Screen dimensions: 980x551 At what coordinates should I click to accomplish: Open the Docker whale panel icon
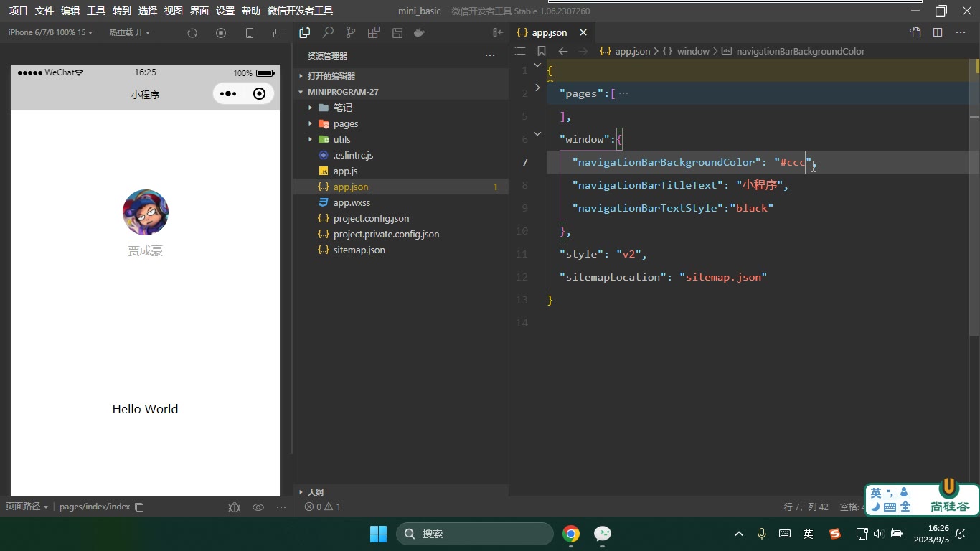click(x=420, y=32)
